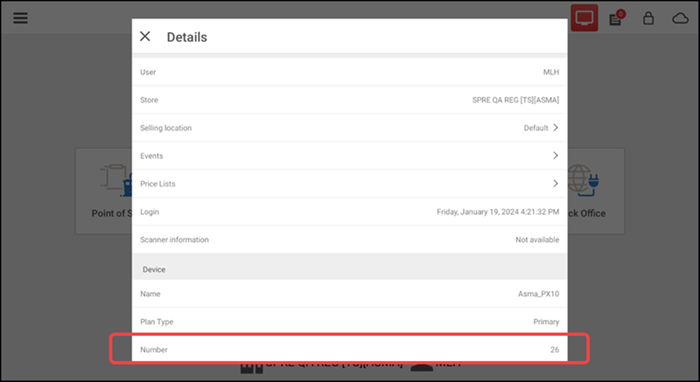Click the device Name label
The height and width of the screenshot is (382, 700).
click(x=150, y=294)
